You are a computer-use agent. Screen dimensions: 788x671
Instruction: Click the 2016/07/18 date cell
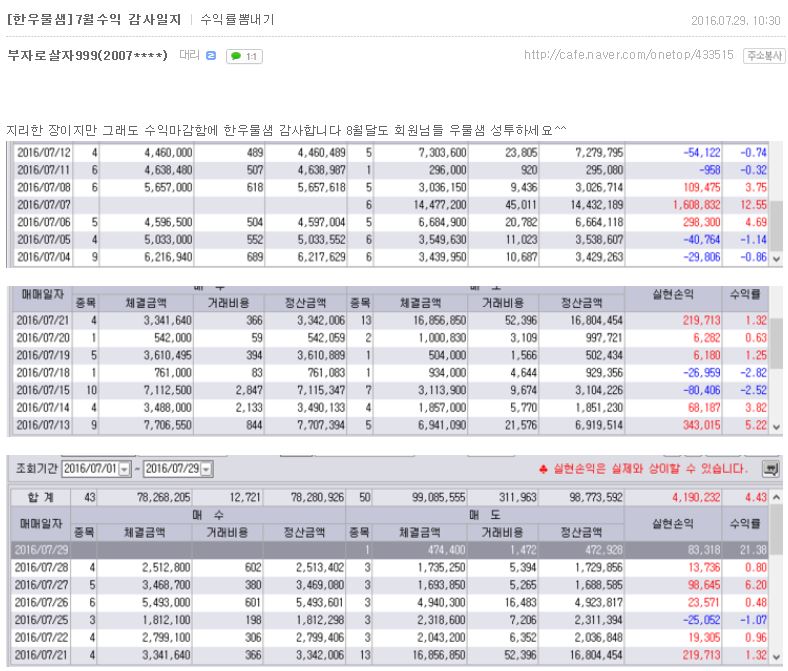click(43, 373)
